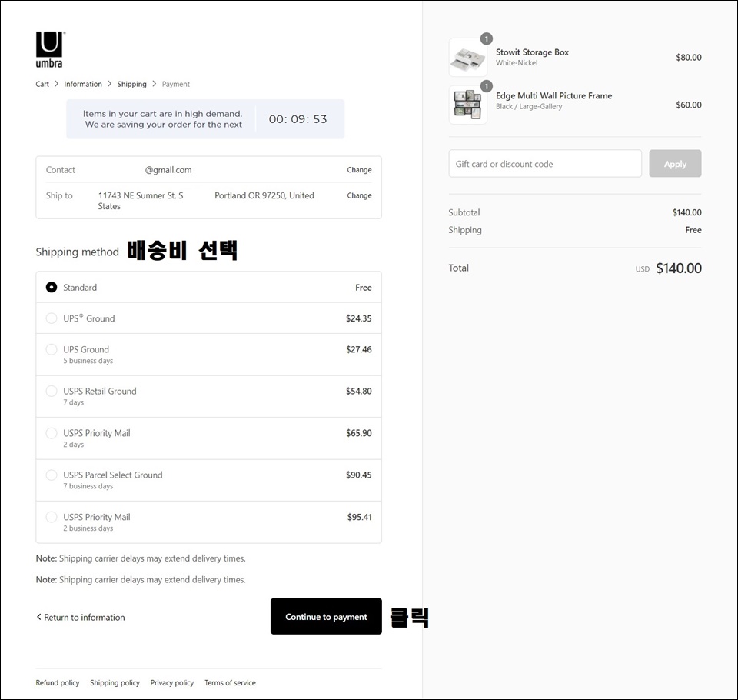Click the Umbra logo
Image resolution: width=738 pixels, height=700 pixels.
(x=50, y=50)
